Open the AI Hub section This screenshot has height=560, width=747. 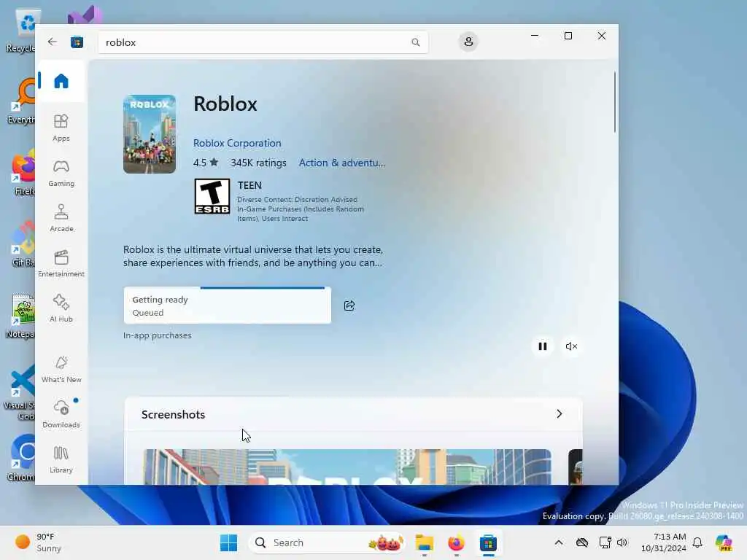pyautogui.click(x=61, y=308)
